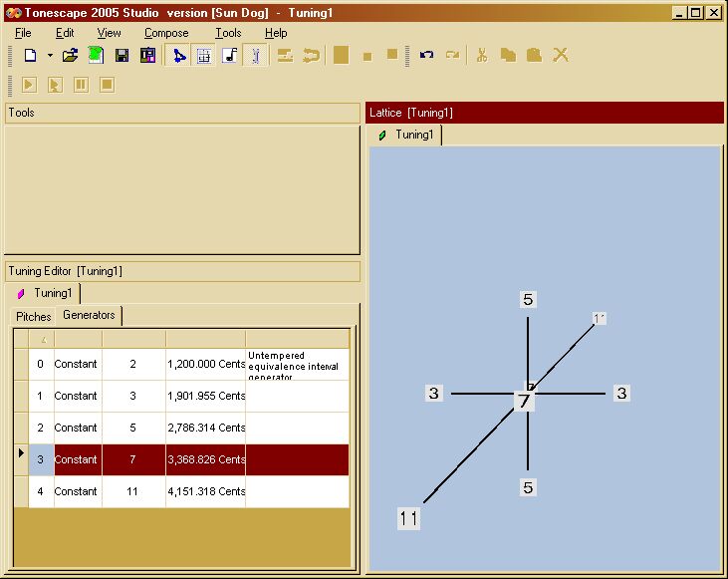This screenshot has width=728, height=579.
Task: Click the Play from cursor button
Action: point(55,85)
